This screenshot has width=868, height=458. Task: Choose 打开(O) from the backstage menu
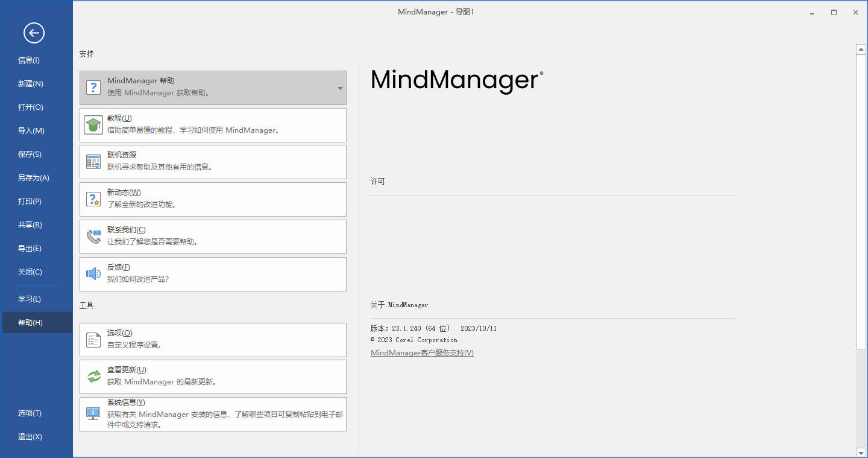[x=36, y=107]
